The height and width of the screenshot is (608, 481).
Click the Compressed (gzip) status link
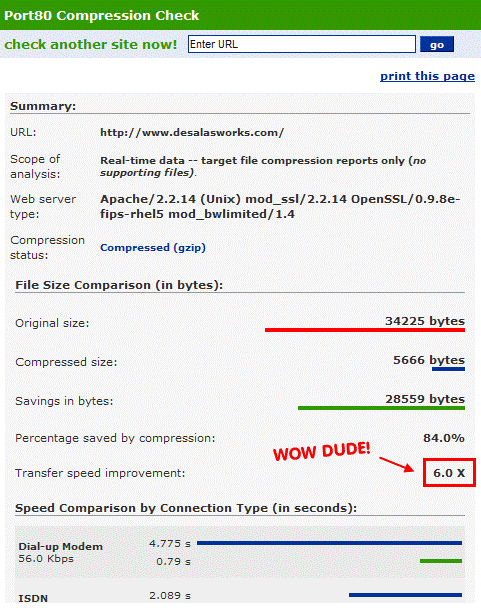[153, 247]
